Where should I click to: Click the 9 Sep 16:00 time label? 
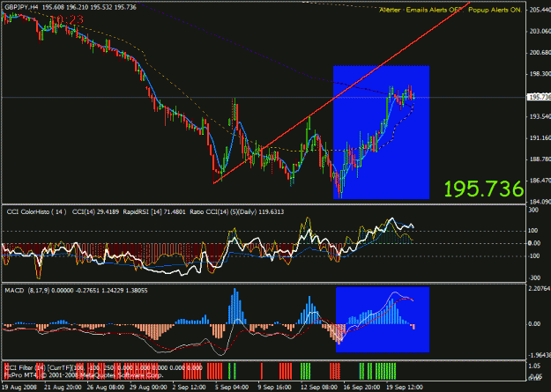[x=274, y=387]
